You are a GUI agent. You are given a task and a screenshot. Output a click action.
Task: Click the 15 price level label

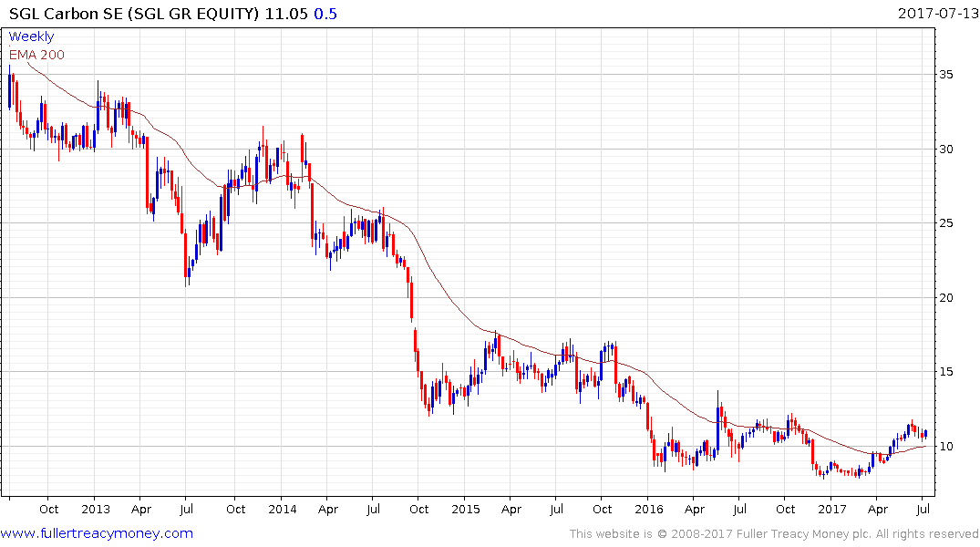(x=946, y=372)
